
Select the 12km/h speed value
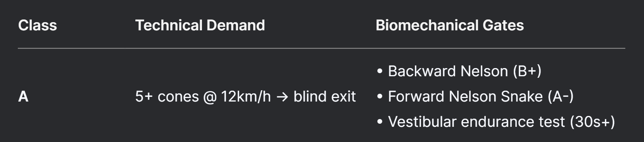click(x=246, y=96)
